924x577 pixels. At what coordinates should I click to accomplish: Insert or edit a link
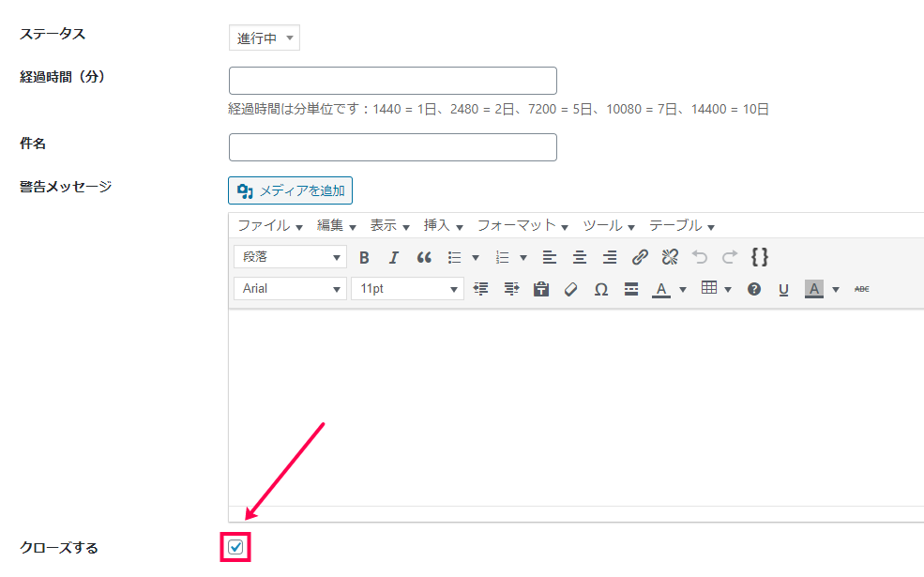coord(640,258)
